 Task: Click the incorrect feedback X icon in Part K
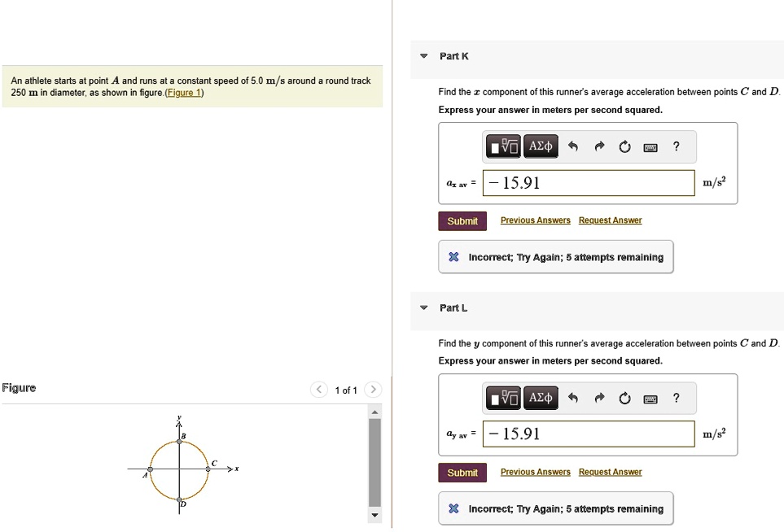(x=453, y=256)
